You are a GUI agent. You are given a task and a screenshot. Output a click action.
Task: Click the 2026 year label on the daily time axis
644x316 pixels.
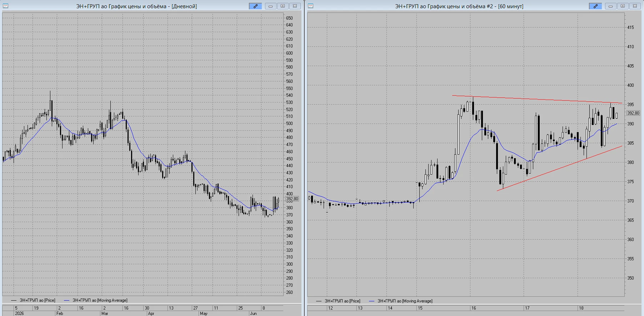19,314
